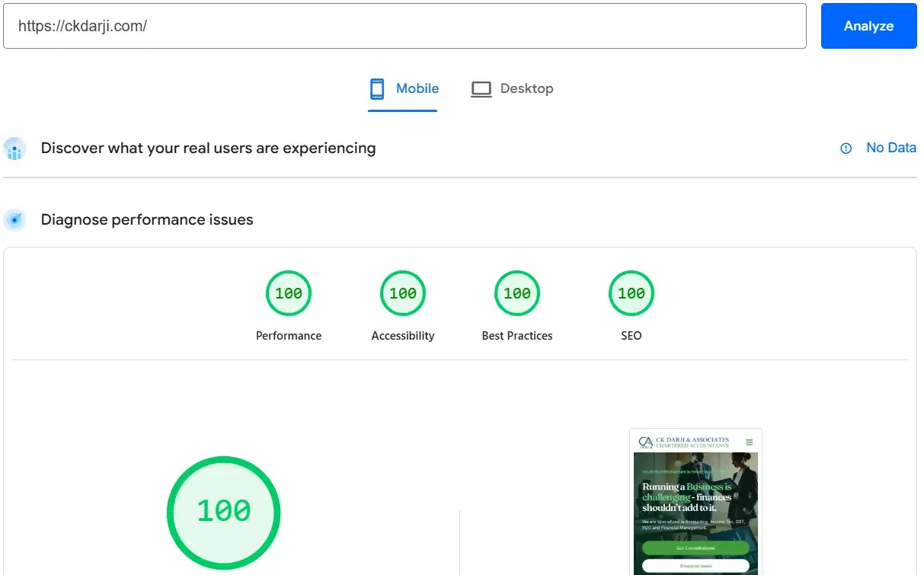924x575 pixels.
Task: Select the Accessibility score gauge
Action: click(x=403, y=293)
